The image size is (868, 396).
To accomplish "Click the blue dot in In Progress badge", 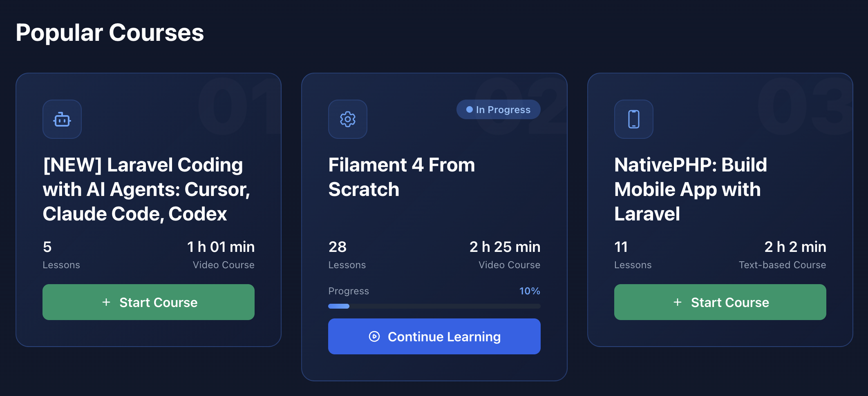I will point(470,109).
